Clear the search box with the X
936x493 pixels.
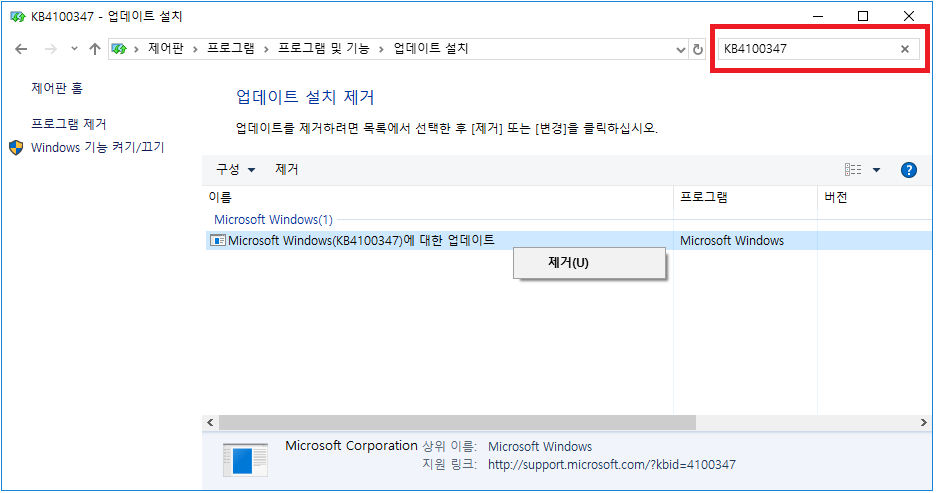905,49
